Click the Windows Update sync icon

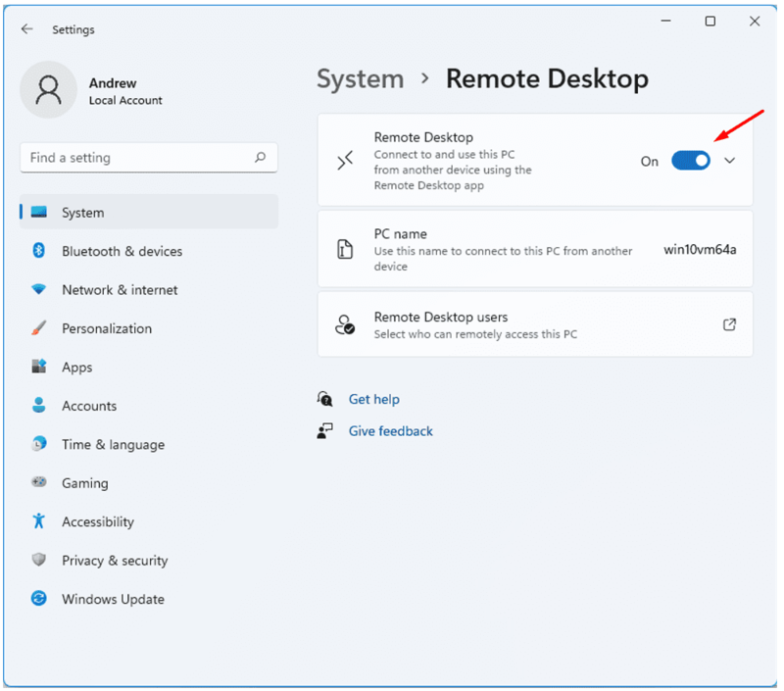click(x=39, y=598)
